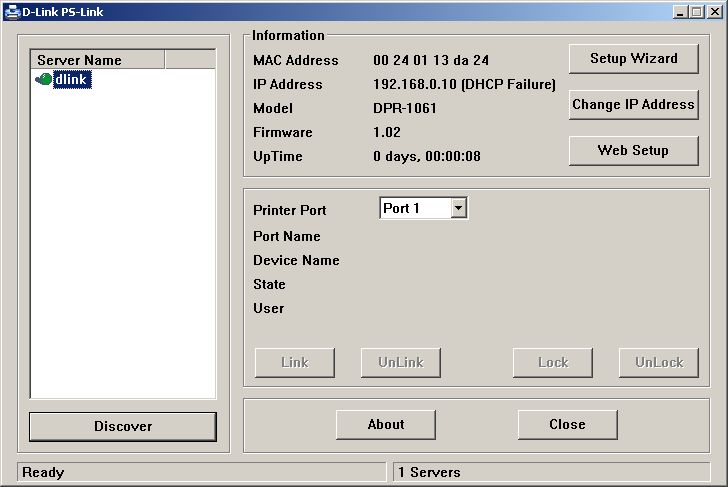
Task: Click the blank column header next to Server Name
Action: [190, 60]
